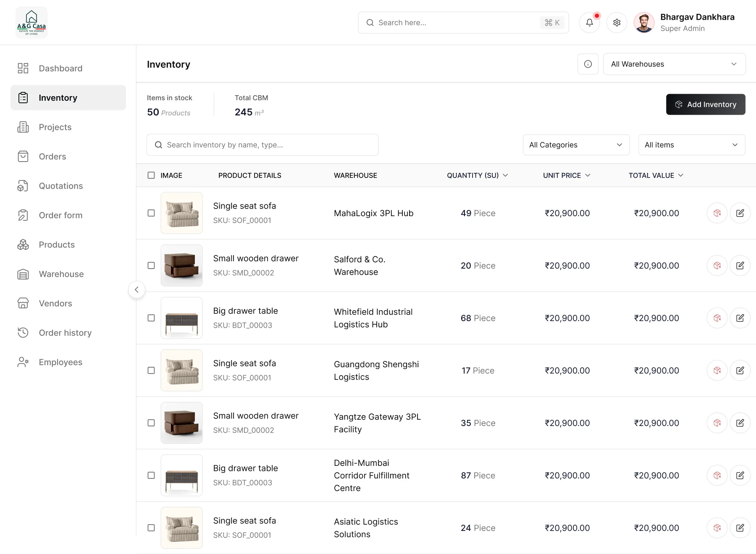This screenshot has height=554, width=756.
Task: Click red box icon in MahaLogix 3PL Hub row
Action: [717, 213]
